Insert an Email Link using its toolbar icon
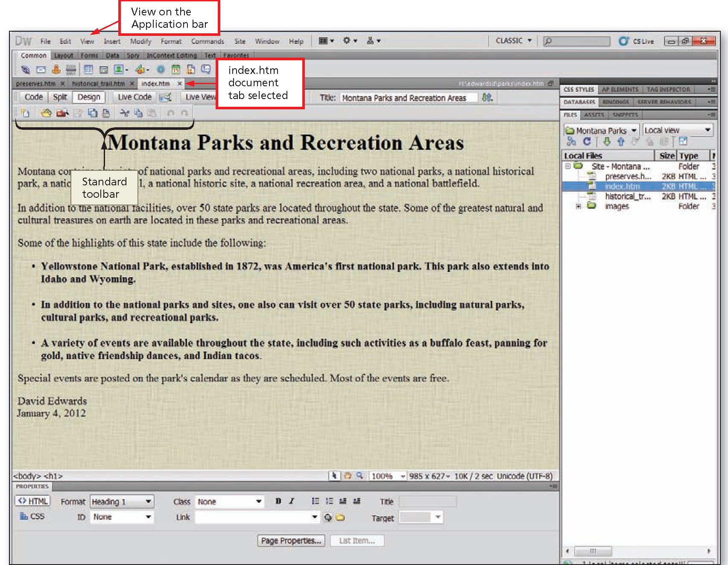The width and height of the screenshot is (728, 565). coord(41,69)
